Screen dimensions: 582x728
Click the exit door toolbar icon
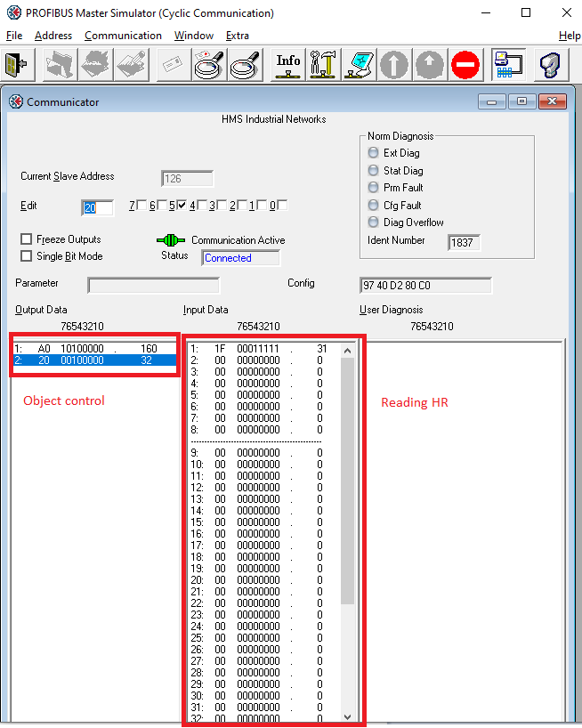pyautogui.click(x=17, y=65)
